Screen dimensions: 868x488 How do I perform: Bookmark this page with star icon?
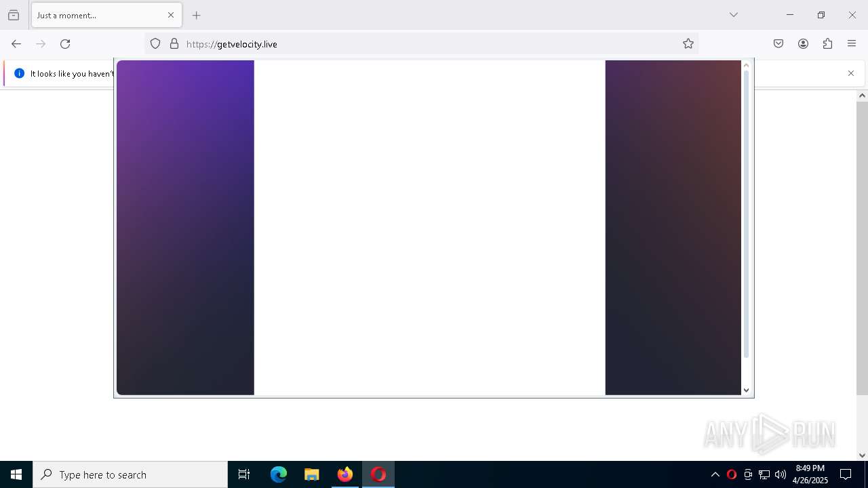coord(688,44)
